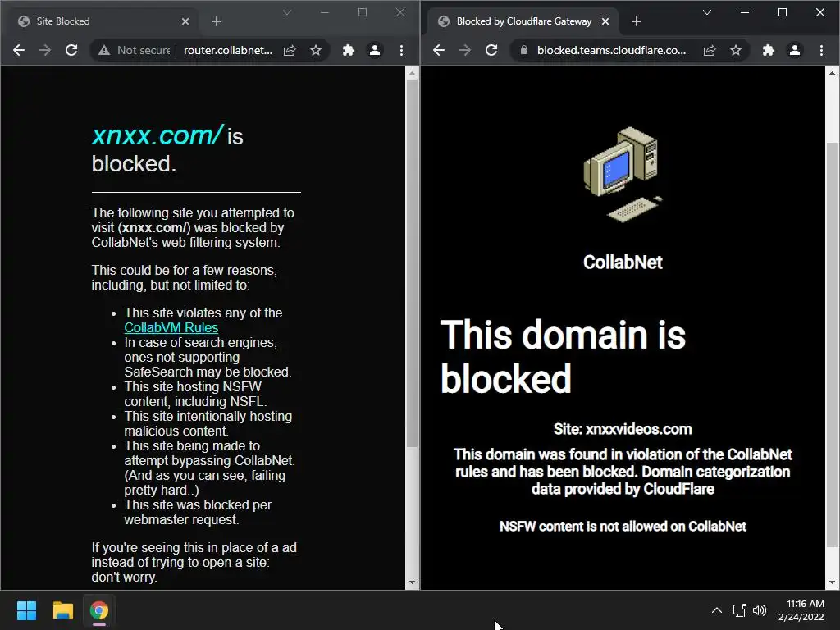Click the right window's scroll down arrow
Image resolution: width=840 pixels, height=630 pixels.
832,582
